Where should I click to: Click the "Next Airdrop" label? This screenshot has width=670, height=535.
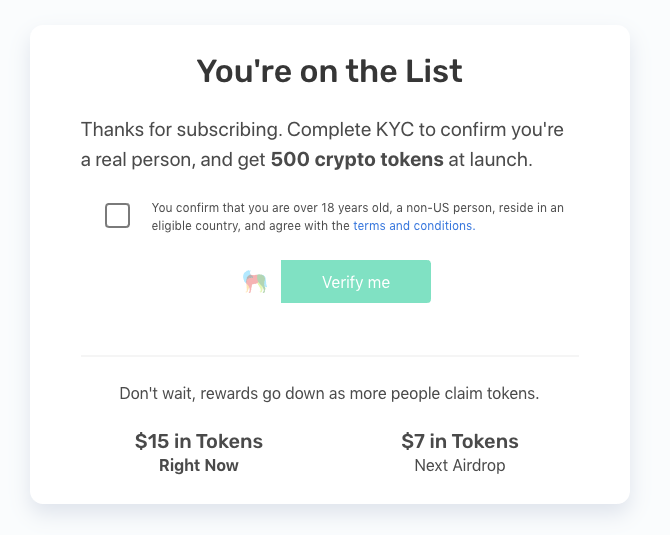tap(460, 465)
